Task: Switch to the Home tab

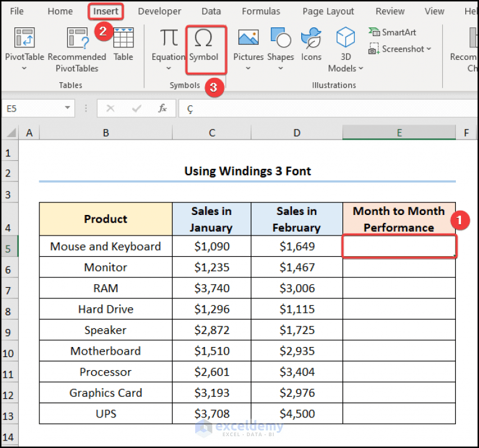Action: point(60,11)
